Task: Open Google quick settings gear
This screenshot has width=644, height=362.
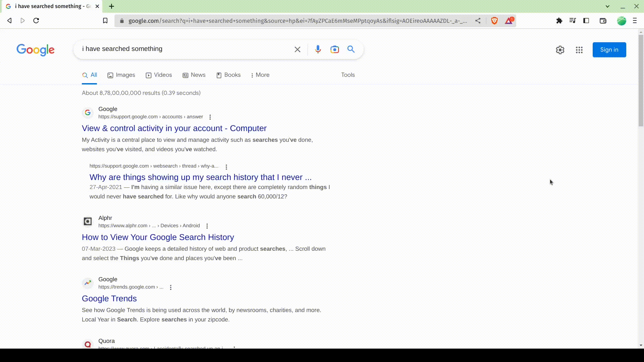Action: coord(560,50)
